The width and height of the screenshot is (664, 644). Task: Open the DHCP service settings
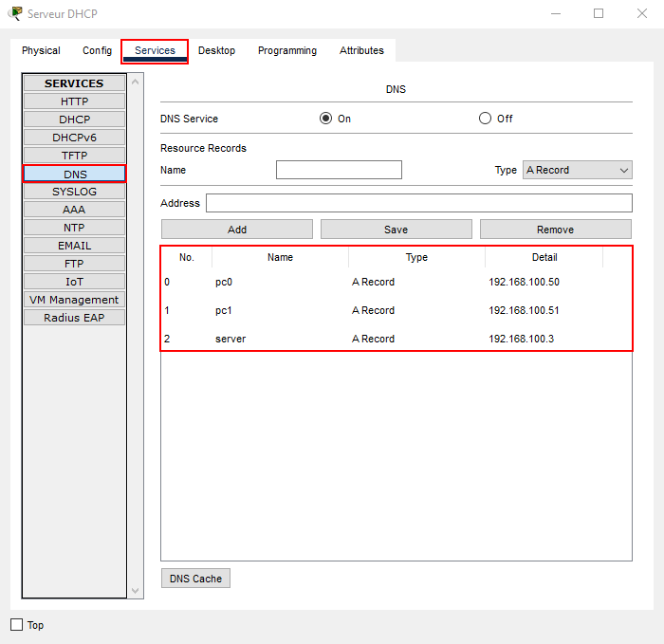[x=74, y=120]
